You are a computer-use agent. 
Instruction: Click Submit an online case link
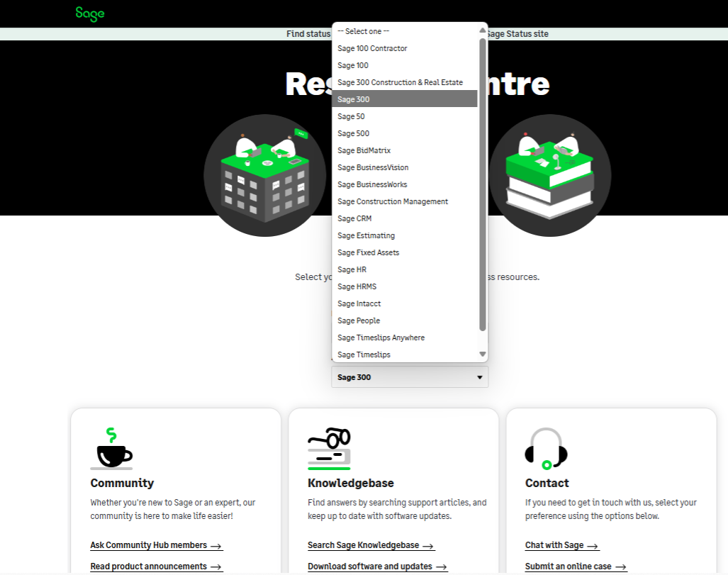[x=576, y=566]
